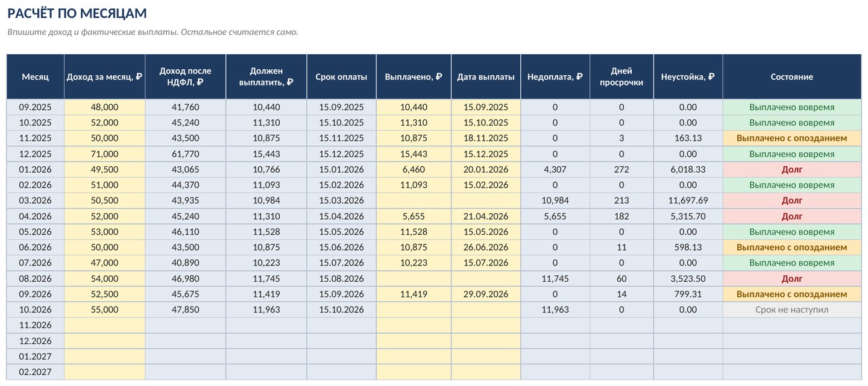
Task: Click the month cell 01.2027
Action: [x=36, y=356]
